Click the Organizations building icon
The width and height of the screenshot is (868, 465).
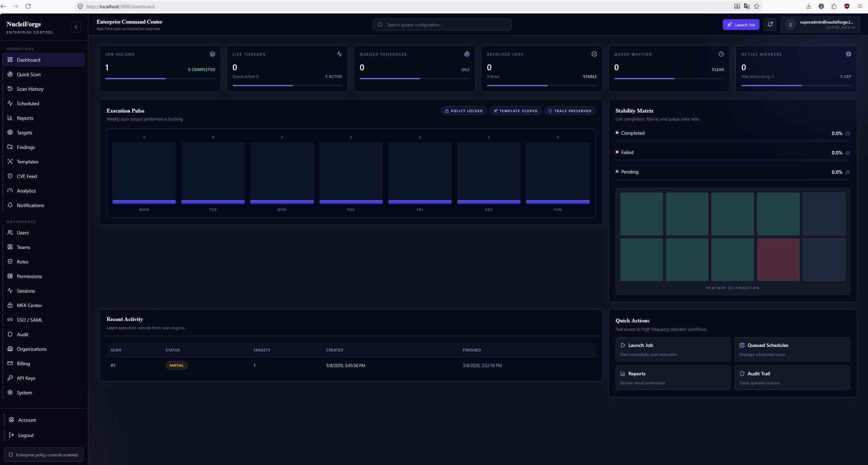coord(10,349)
